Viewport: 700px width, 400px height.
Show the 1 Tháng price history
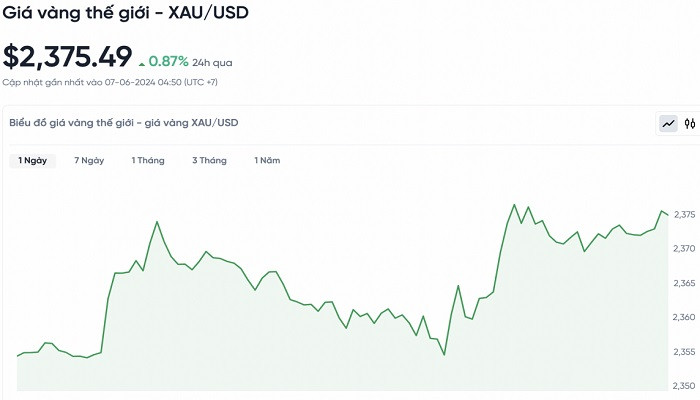(x=148, y=160)
